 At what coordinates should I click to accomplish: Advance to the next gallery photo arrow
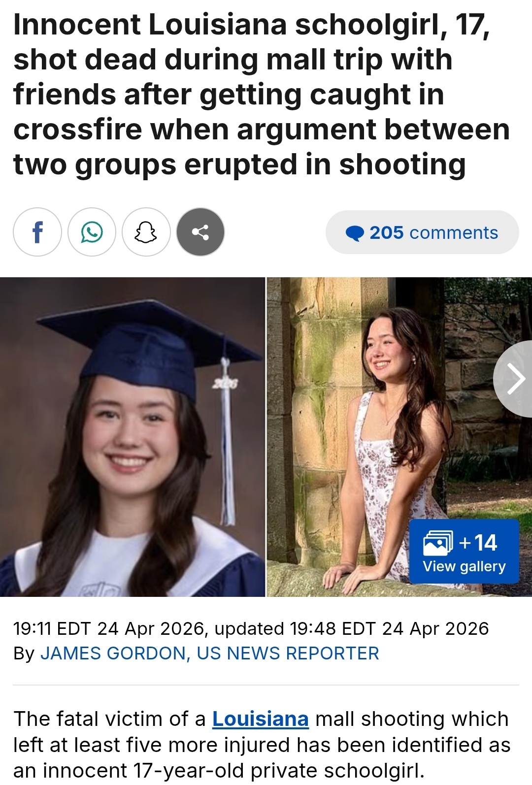tap(513, 379)
